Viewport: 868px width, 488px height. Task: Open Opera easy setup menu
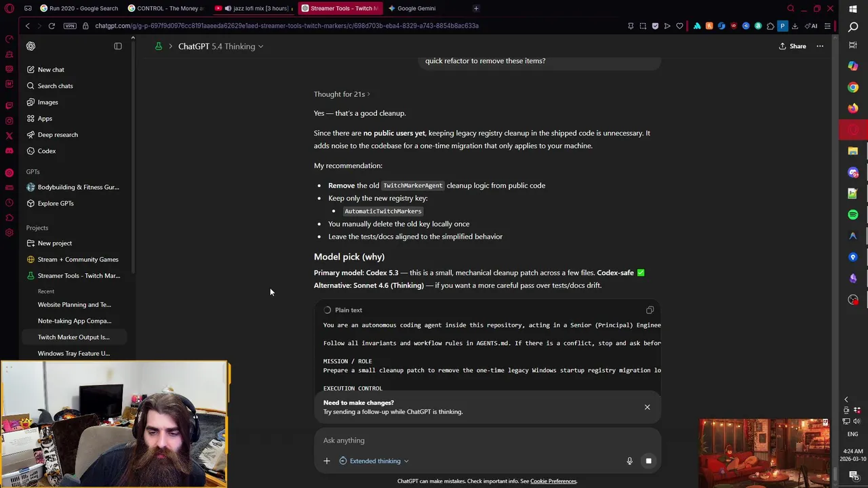(x=827, y=26)
